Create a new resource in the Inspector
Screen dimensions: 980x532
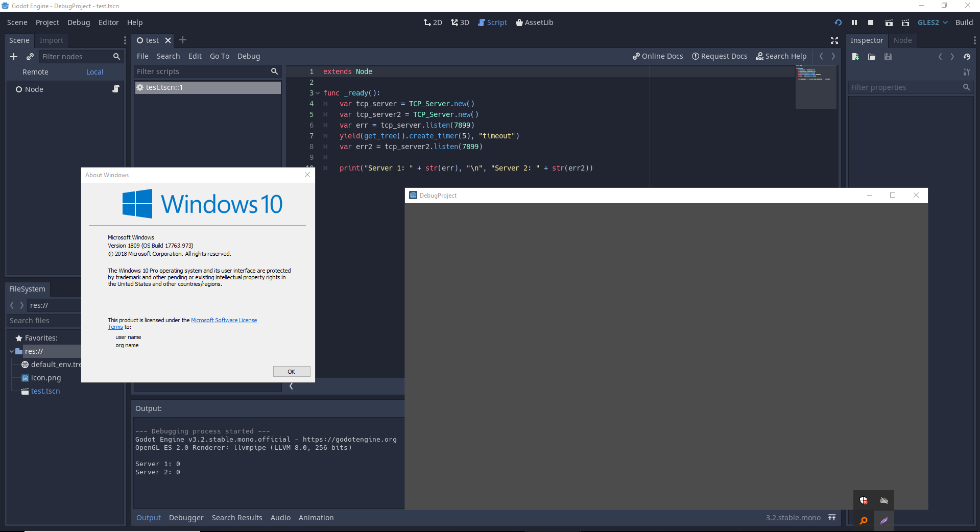pos(855,57)
